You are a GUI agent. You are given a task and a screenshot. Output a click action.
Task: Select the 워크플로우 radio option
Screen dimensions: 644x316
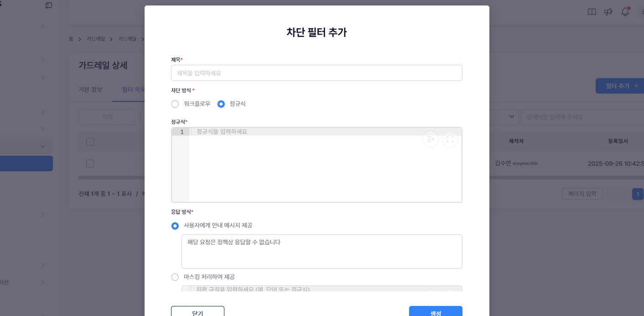[x=175, y=104]
